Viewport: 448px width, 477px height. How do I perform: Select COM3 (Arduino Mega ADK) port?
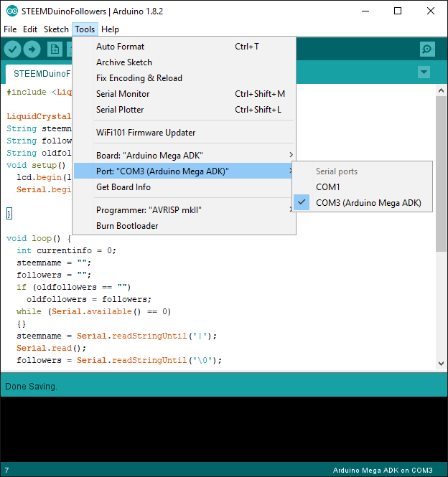362,202
